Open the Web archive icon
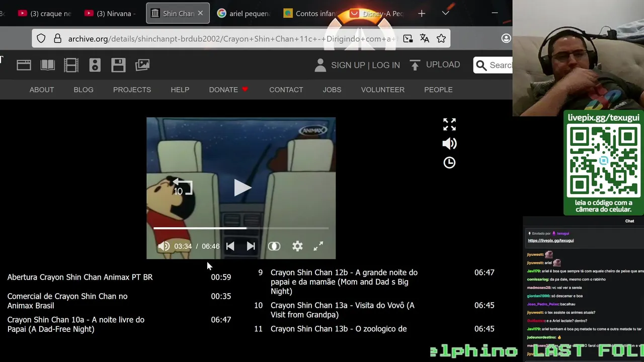 24,65
